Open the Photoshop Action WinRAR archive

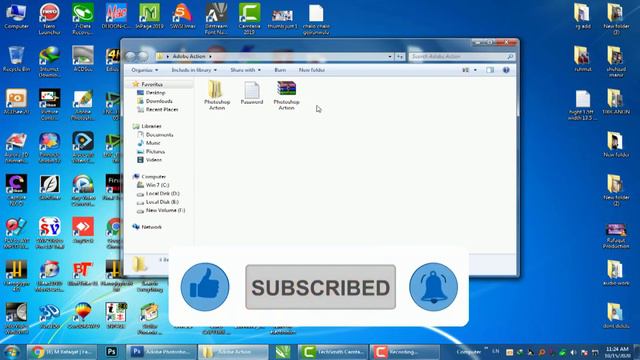coord(286,95)
